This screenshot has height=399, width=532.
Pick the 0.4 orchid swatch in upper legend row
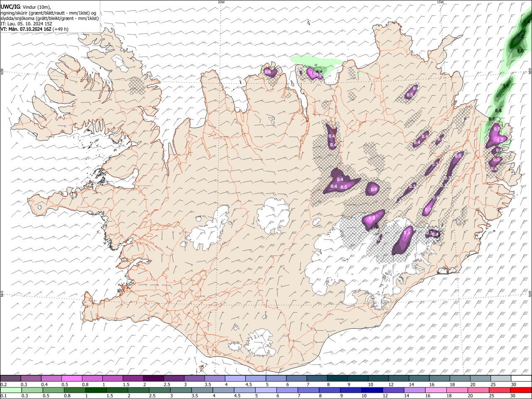[x=52, y=378]
